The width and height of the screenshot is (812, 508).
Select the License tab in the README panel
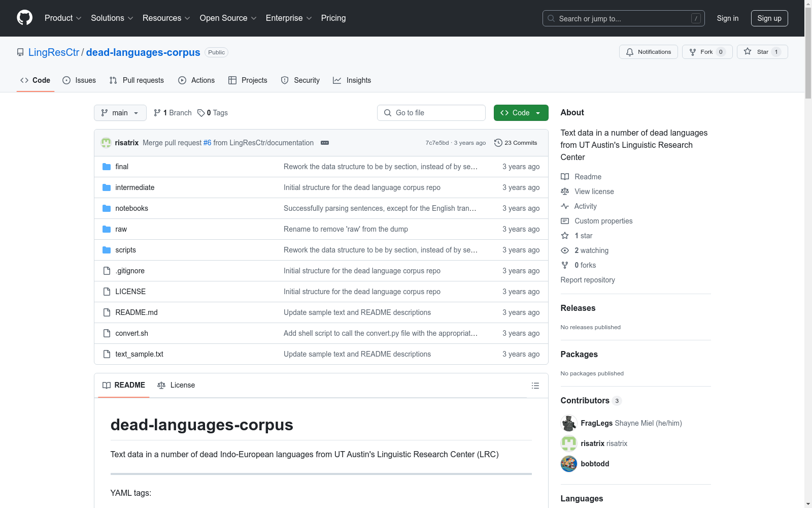(x=176, y=385)
